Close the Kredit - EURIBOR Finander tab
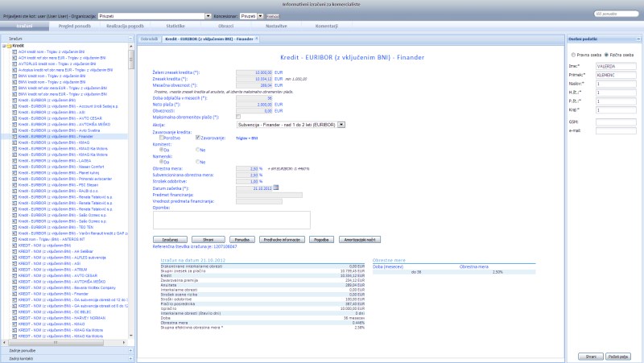Image resolution: width=644 pixels, height=363 pixels. point(257,39)
